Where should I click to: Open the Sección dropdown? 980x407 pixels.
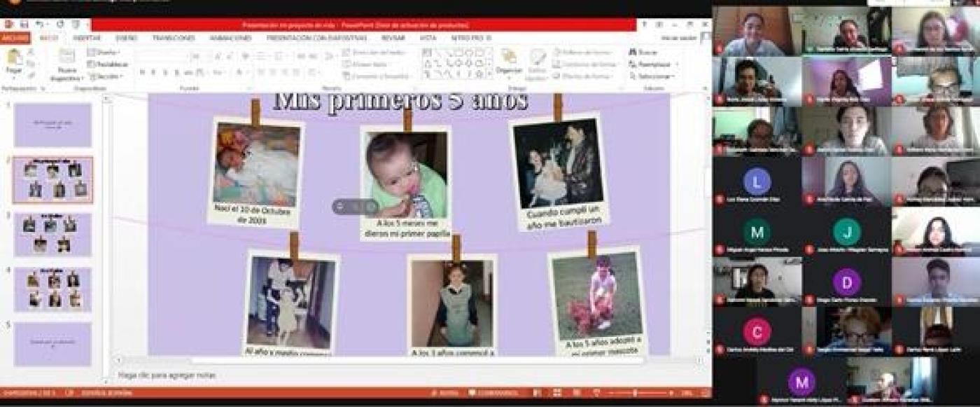(x=106, y=77)
